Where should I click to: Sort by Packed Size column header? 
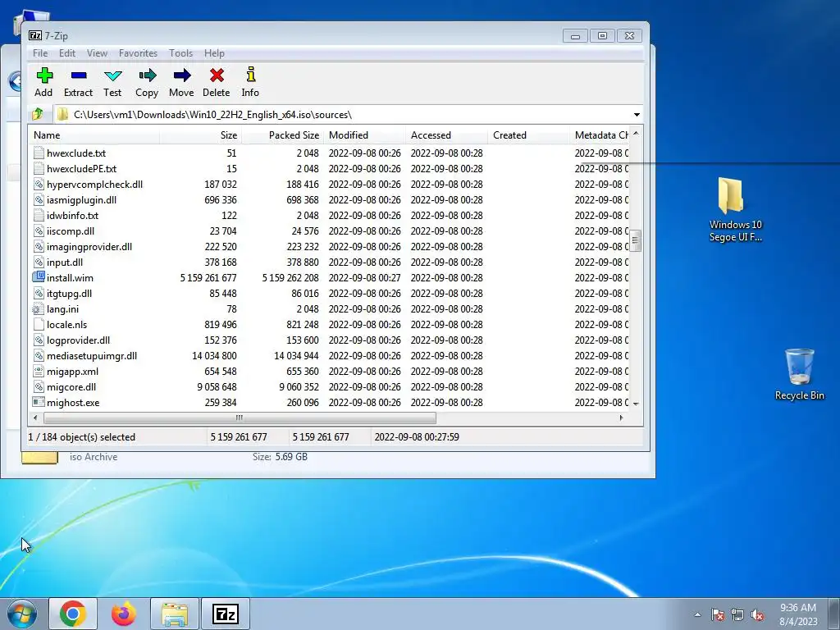click(x=282, y=135)
